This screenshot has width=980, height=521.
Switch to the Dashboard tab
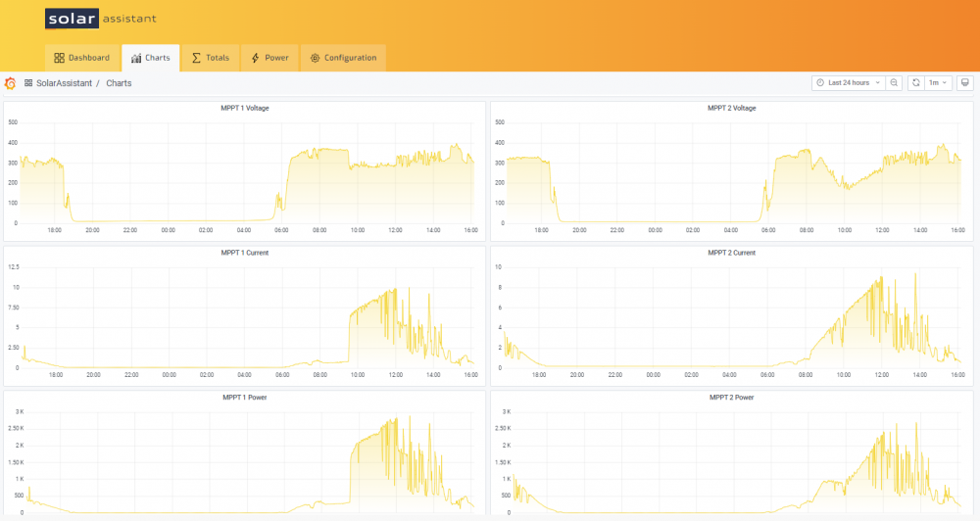(82, 58)
